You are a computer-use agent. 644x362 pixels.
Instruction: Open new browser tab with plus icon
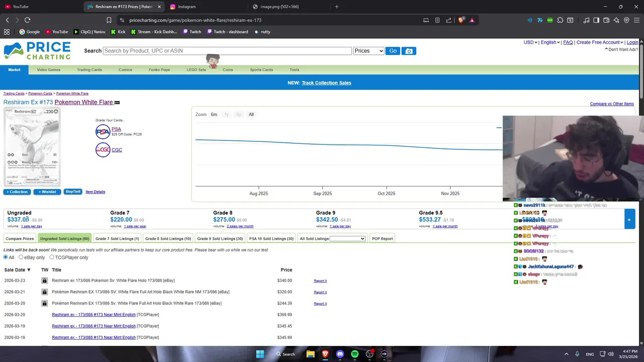[x=337, y=7]
